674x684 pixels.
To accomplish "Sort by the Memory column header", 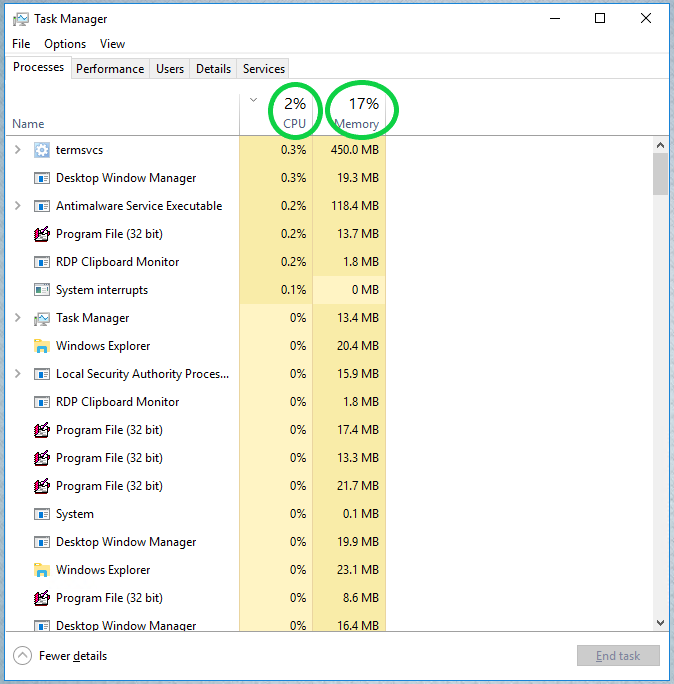I will click(x=356, y=124).
